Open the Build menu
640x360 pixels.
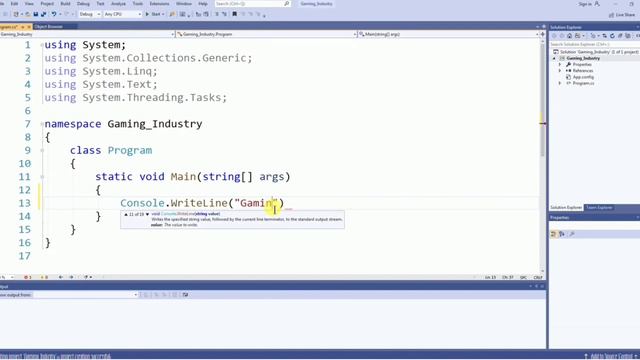tap(65, 4)
